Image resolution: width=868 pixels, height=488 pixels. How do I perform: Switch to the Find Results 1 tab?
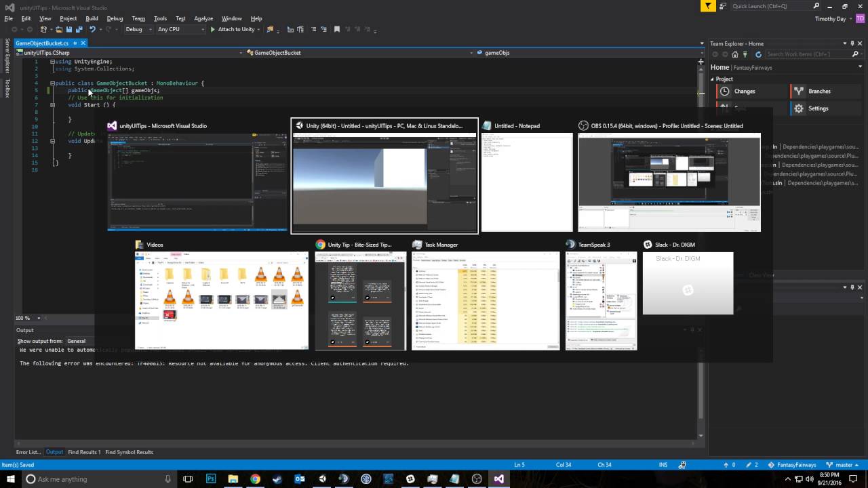pyautogui.click(x=84, y=452)
